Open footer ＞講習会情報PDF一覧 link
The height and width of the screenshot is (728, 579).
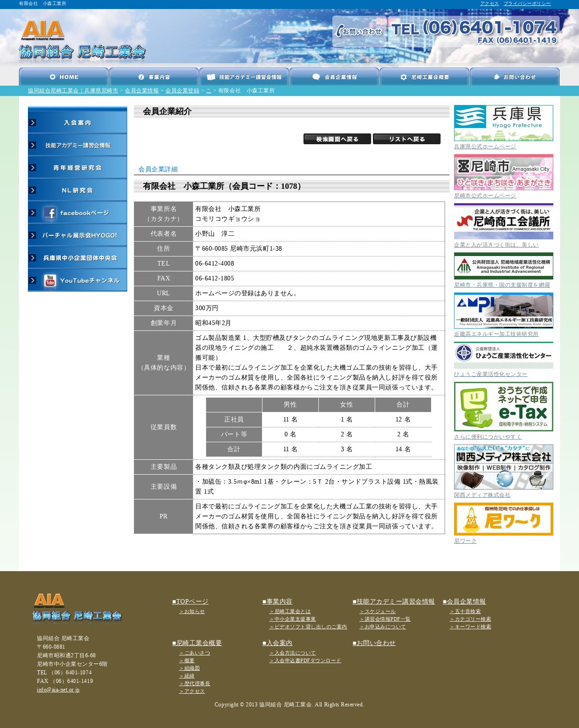pos(385,619)
